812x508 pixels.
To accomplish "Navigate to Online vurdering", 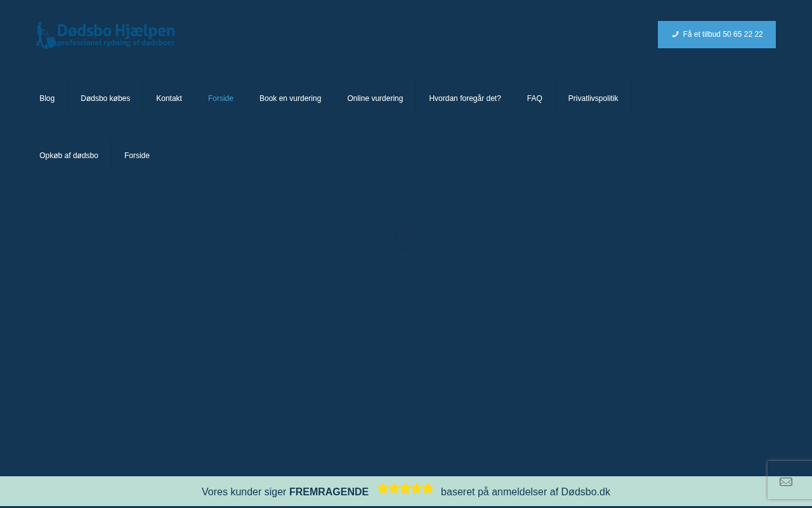I will click(x=375, y=98).
